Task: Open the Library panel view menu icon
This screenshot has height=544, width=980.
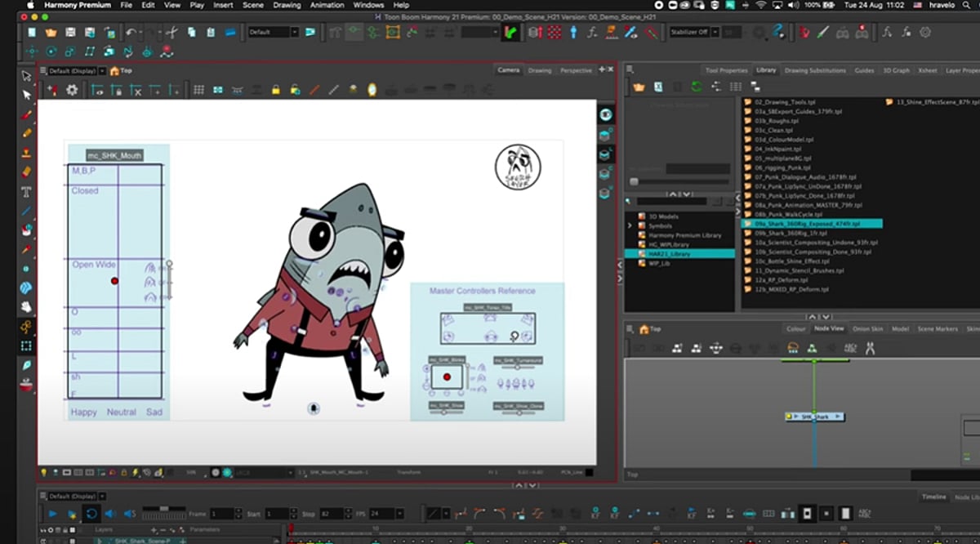Action: click(631, 69)
